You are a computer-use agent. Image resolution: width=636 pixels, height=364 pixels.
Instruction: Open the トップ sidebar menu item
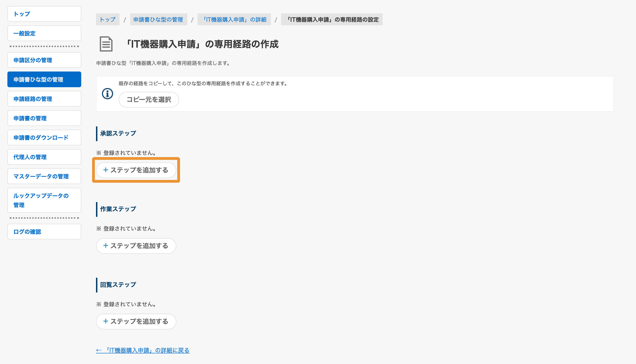(44, 14)
